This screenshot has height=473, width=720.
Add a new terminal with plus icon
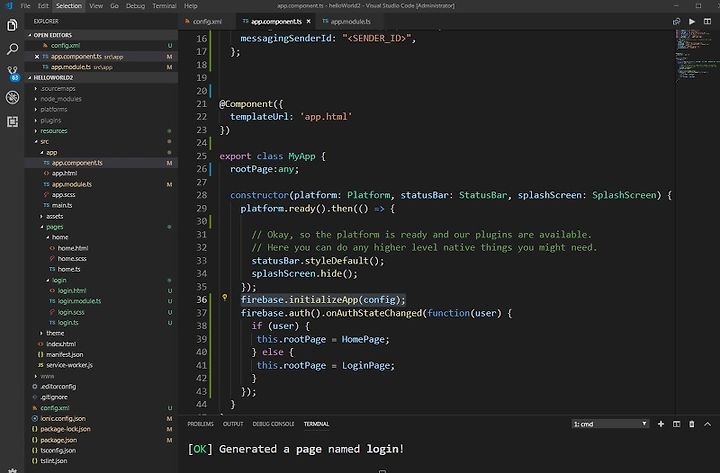(x=661, y=424)
